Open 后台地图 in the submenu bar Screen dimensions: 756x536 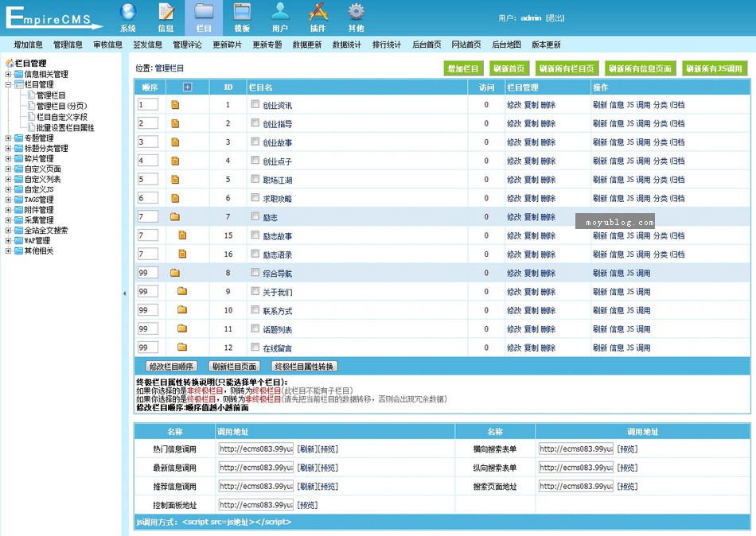tap(506, 45)
